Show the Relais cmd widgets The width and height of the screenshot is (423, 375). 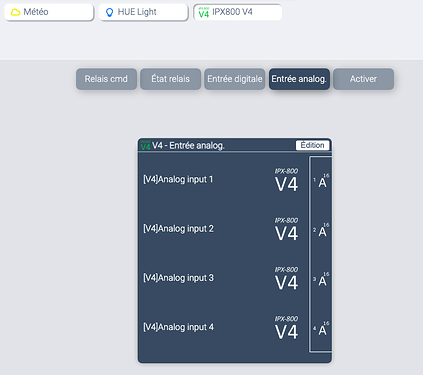click(x=106, y=79)
